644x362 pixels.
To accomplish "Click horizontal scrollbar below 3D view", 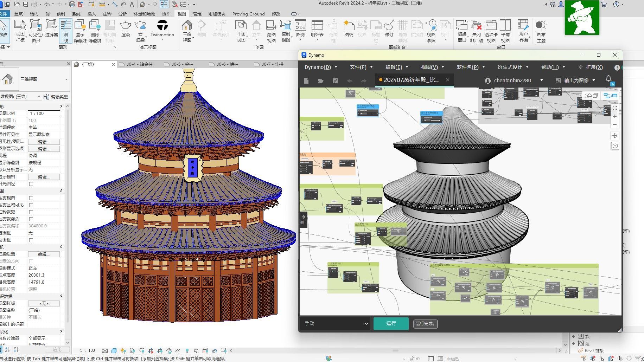I will coord(395,350).
